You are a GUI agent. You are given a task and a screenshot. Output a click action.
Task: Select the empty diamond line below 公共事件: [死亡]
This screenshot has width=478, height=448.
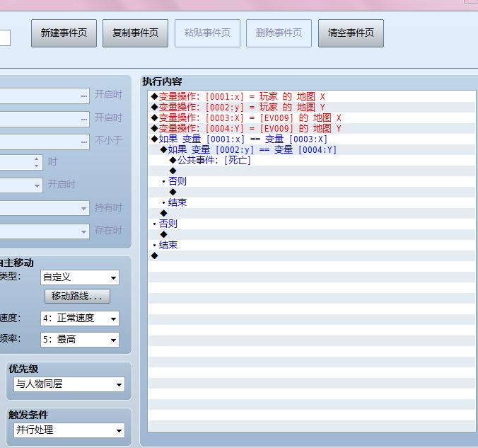pyautogui.click(x=312, y=171)
